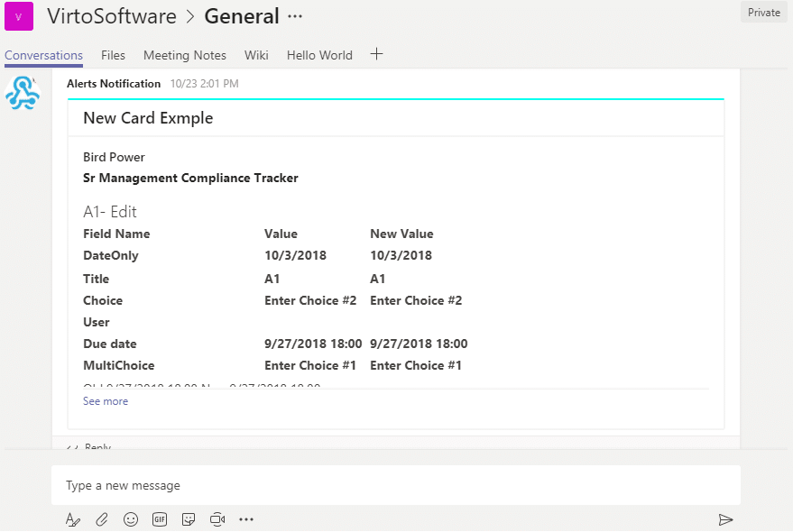Attach a file with paperclip icon
Viewport: 793px width, 532px height.
tap(102, 519)
